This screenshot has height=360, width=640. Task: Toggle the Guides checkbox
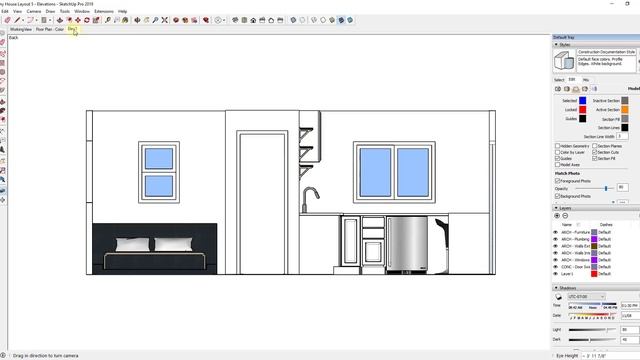(x=558, y=158)
